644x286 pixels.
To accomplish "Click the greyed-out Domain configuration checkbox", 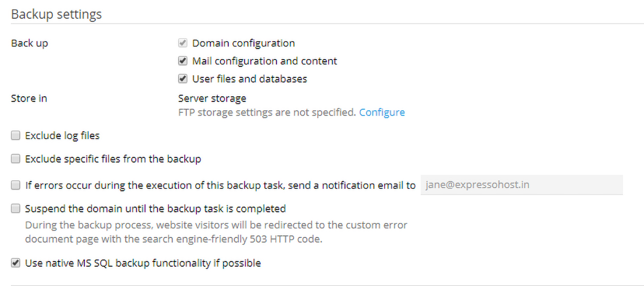I will click(x=183, y=43).
